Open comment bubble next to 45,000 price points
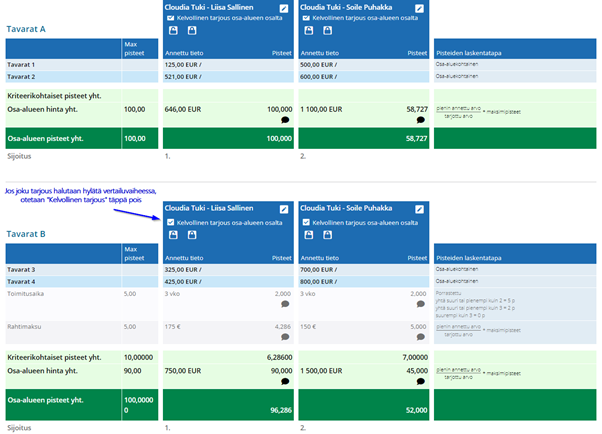 click(x=421, y=381)
